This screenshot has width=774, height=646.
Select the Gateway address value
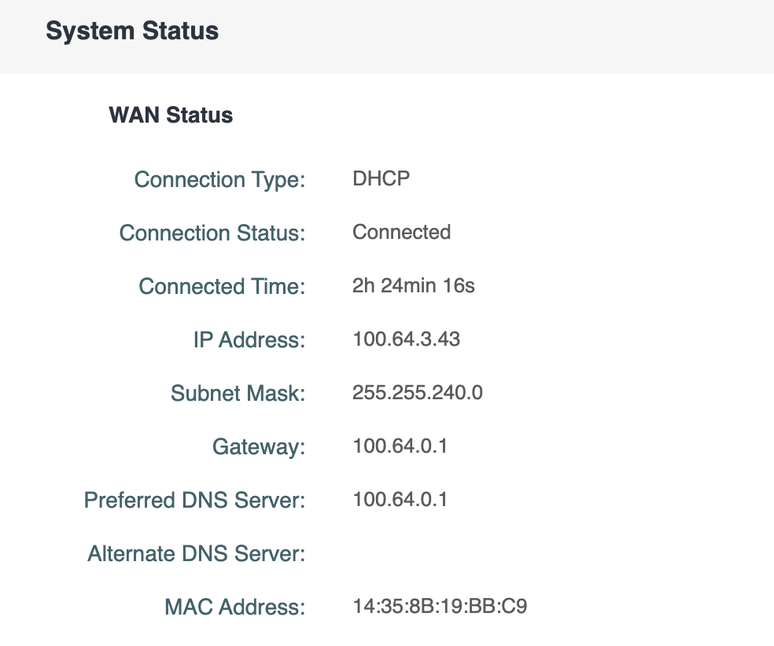400,446
